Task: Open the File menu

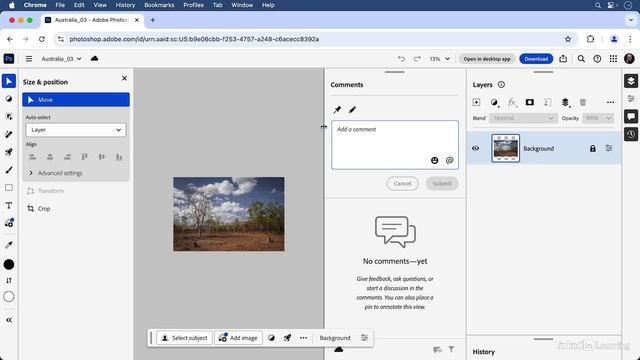Action: point(60,5)
